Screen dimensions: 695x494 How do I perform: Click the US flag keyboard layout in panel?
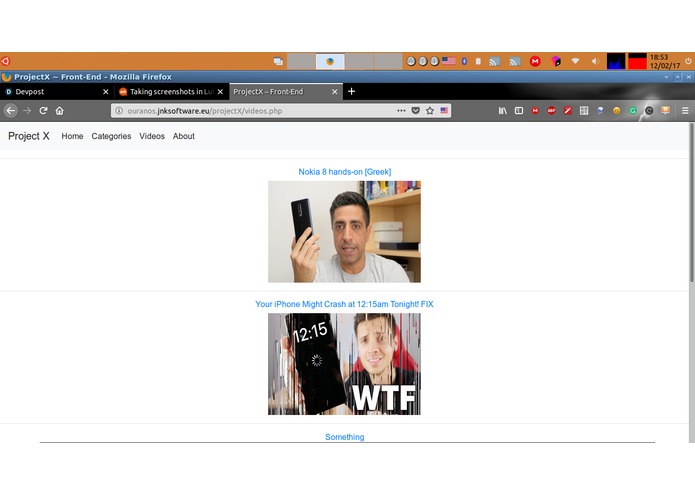[x=449, y=61]
